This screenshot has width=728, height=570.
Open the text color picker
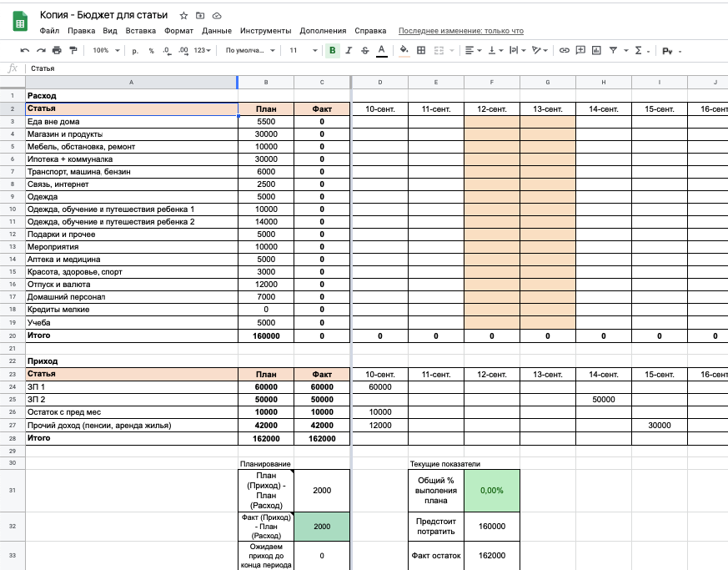382,51
